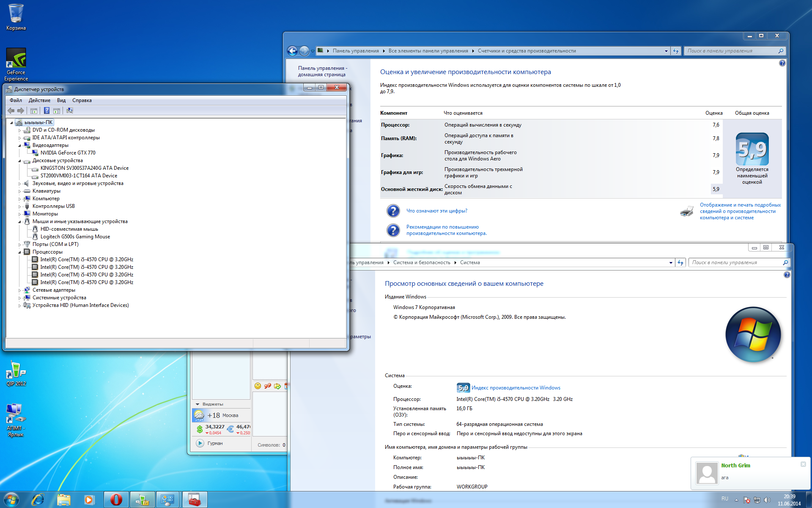Click the Scan for hardware changes icon
Screen dimensions: 812x508
(70, 110)
